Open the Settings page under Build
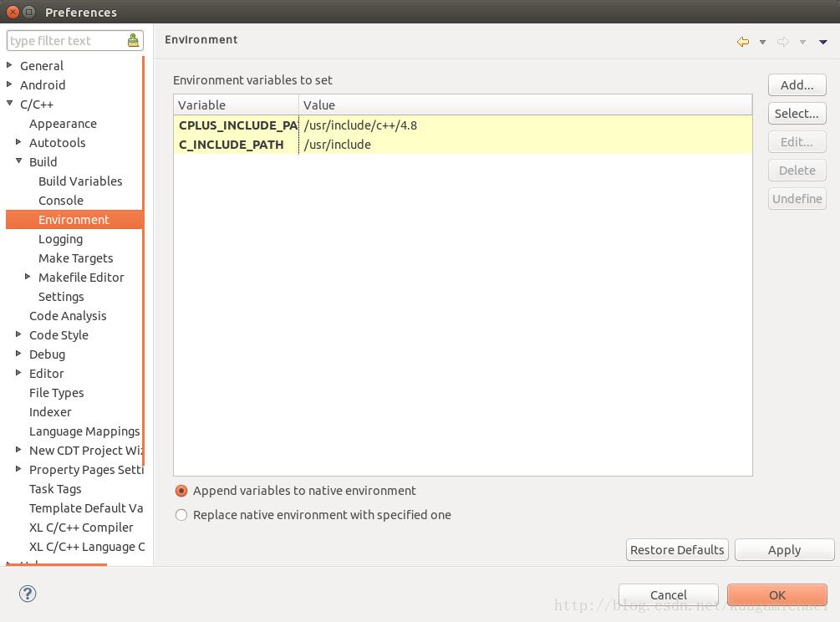This screenshot has width=840, height=622. (x=61, y=297)
